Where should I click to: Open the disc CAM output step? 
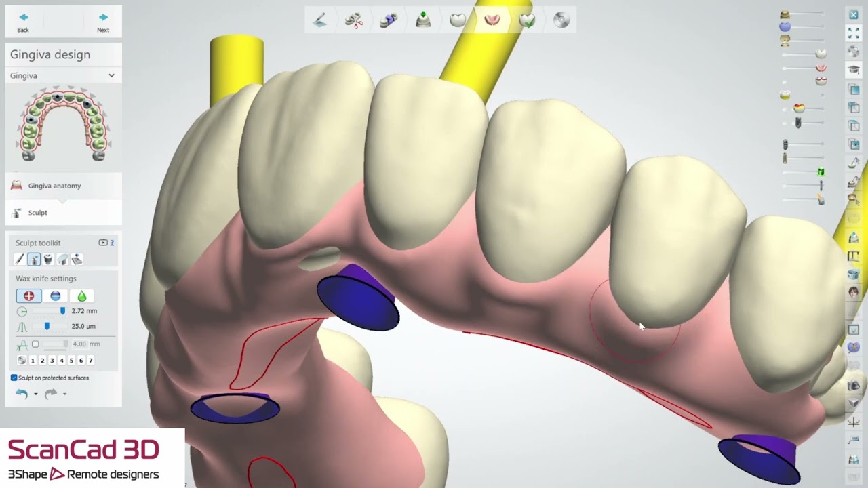[561, 20]
